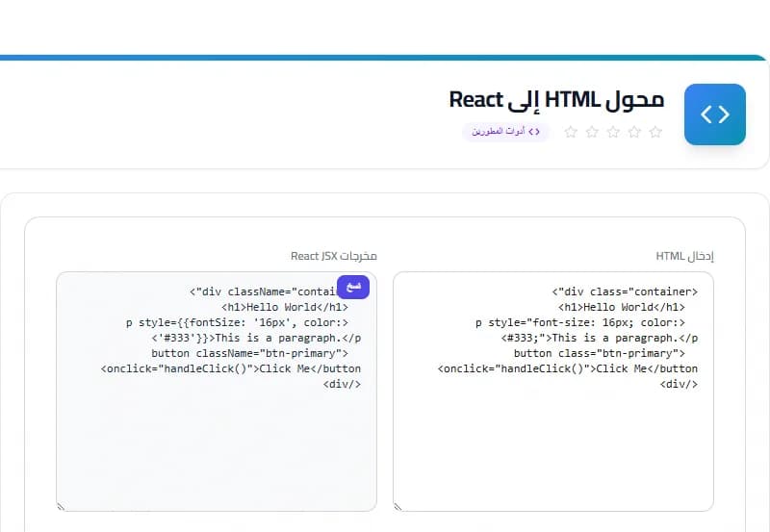Open the developer tools category tag

(x=506, y=132)
